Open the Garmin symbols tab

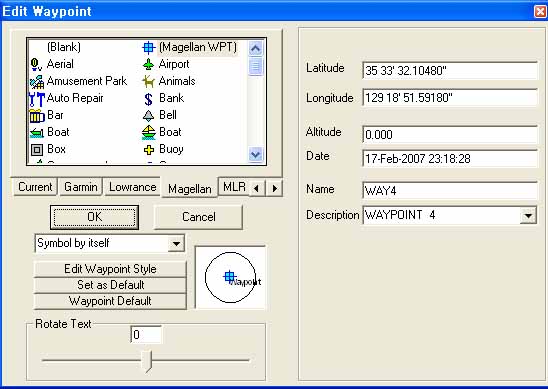coord(81,187)
